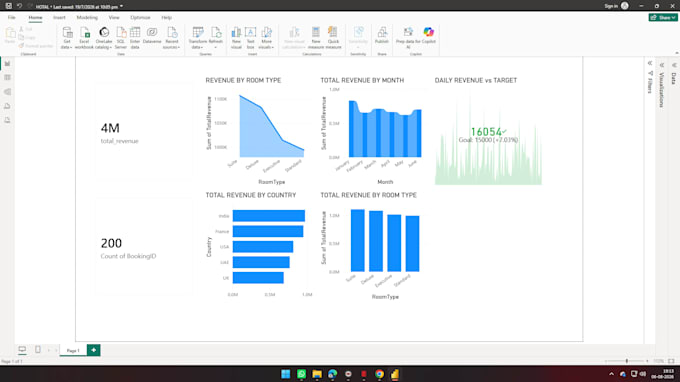The image size is (680, 382).
Task: Click the UK bar in country chart
Action: click(258, 278)
